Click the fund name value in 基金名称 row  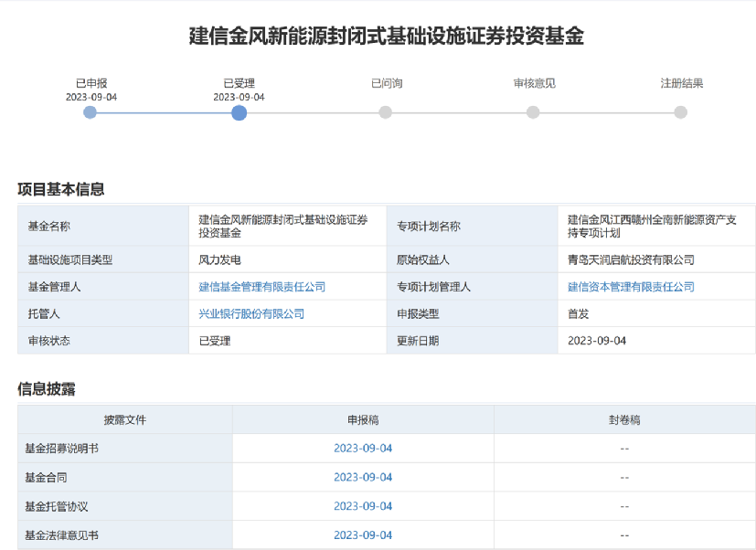click(283, 226)
